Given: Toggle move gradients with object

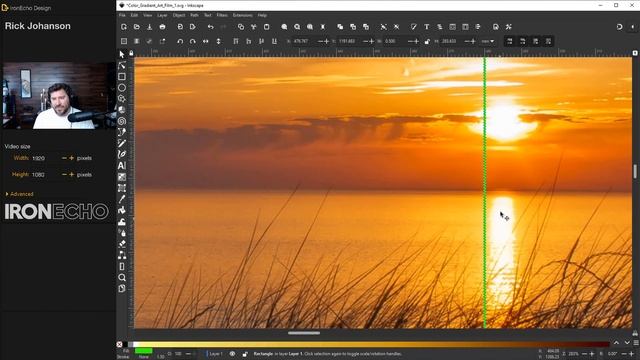Looking at the screenshot, I should tap(536, 41).
